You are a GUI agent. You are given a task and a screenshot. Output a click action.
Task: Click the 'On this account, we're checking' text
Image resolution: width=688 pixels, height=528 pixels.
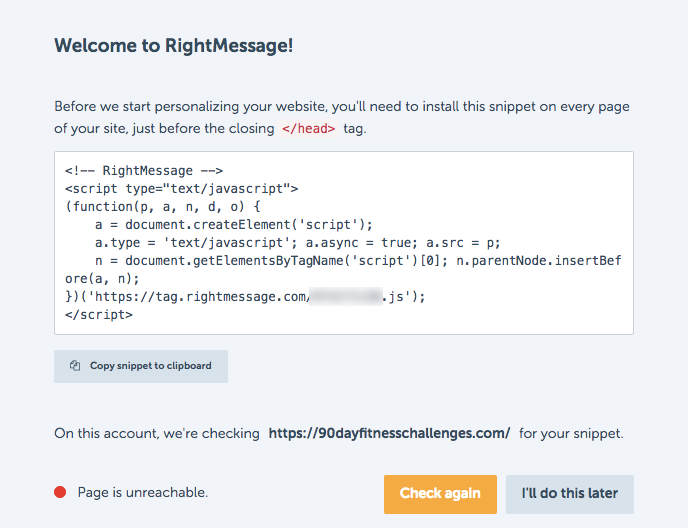(156, 433)
